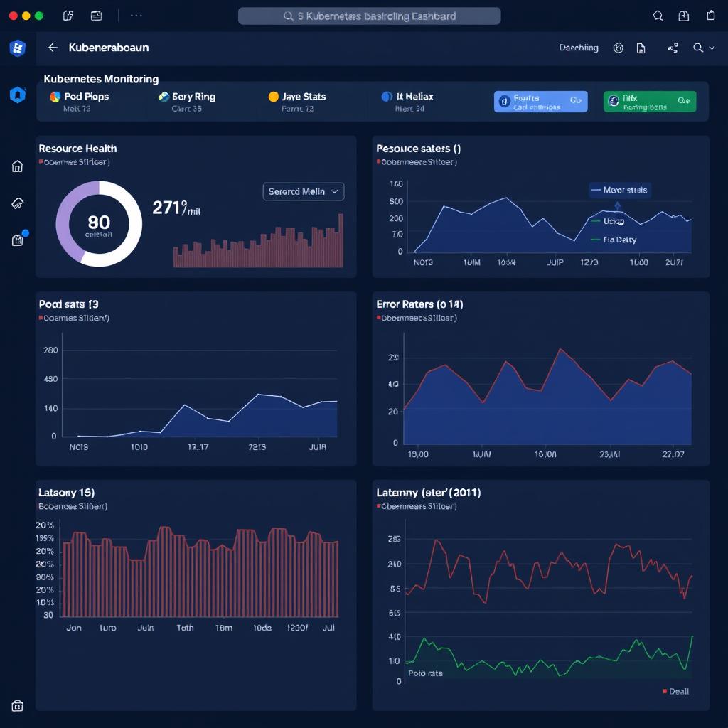Viewport: 728px width, 728px height.
Task: Toggle the Deall legend in the Latency panel
Action: click(674, 691)
